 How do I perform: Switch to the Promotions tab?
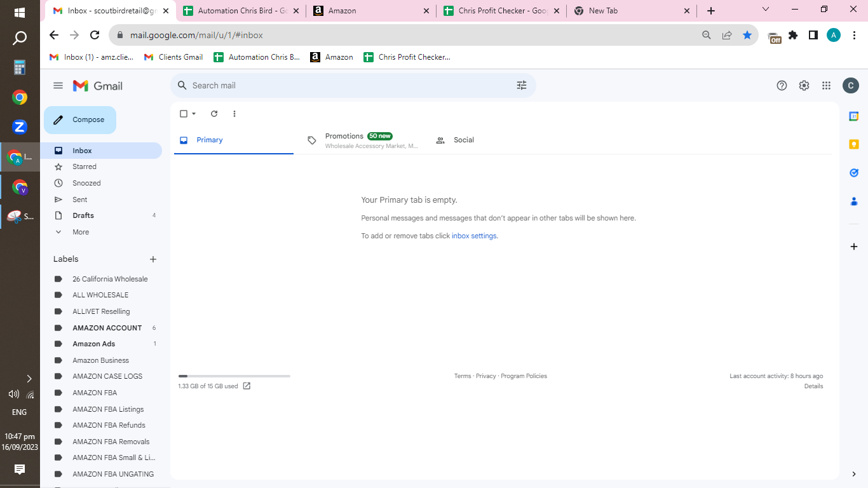click(362, 140)
